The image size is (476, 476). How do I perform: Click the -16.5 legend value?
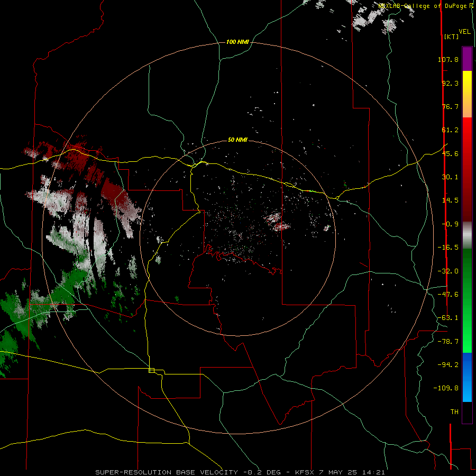[x=448, y=248]
